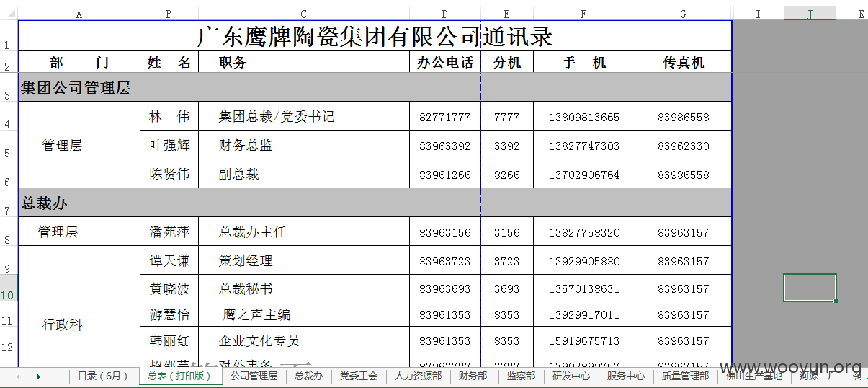Open the 佛山生产基地 sheet tab
The width and height of the screenshot is (868, 388).
coord(754,376)
